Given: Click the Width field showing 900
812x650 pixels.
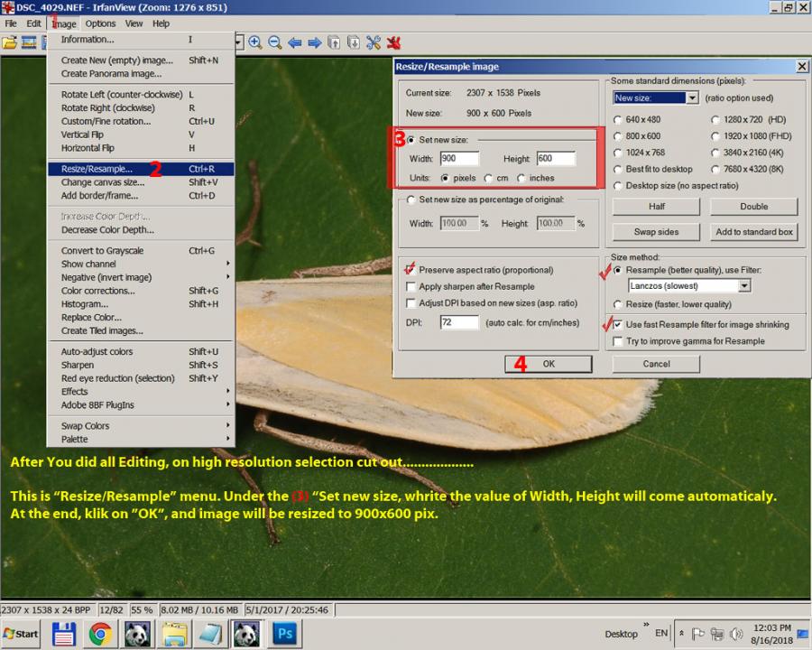Looking at the screenshot, I should point(459,159).
